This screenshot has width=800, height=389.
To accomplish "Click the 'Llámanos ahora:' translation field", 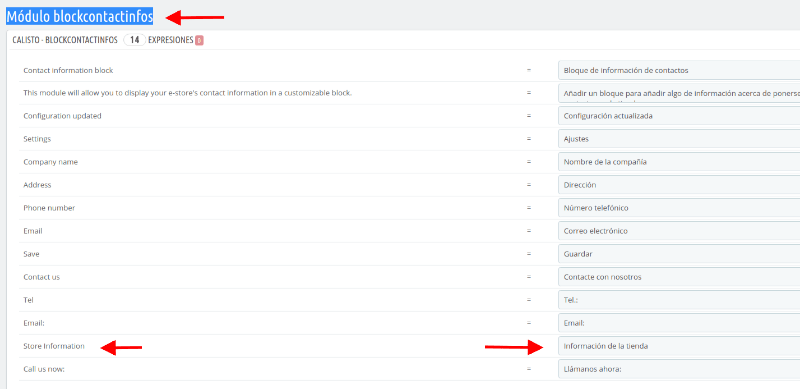I will (679, 369).
